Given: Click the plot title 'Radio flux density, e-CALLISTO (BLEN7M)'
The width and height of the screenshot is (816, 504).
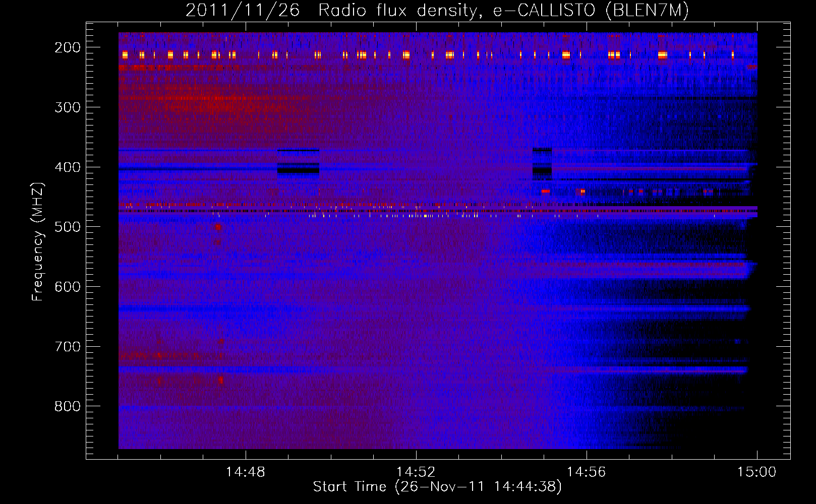Looking at the screenshot, I should [503, 11].
